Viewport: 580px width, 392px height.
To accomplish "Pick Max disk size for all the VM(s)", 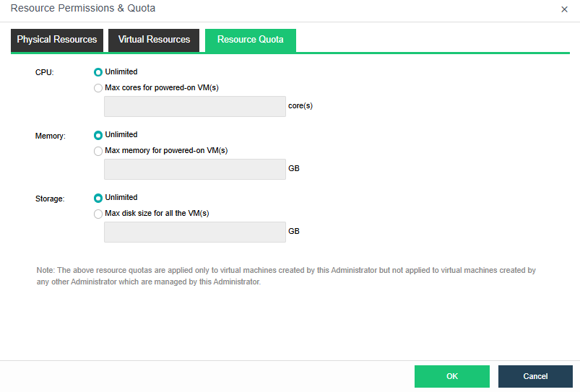I will click(98, 214).
